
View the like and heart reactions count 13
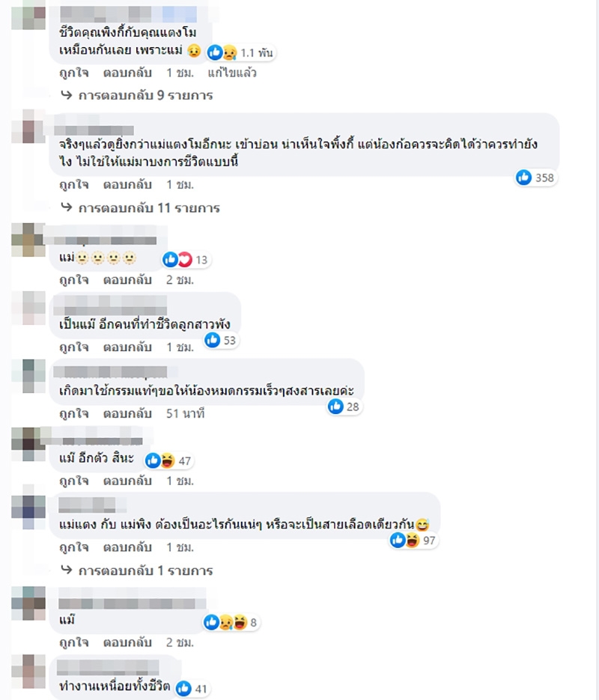186,260
